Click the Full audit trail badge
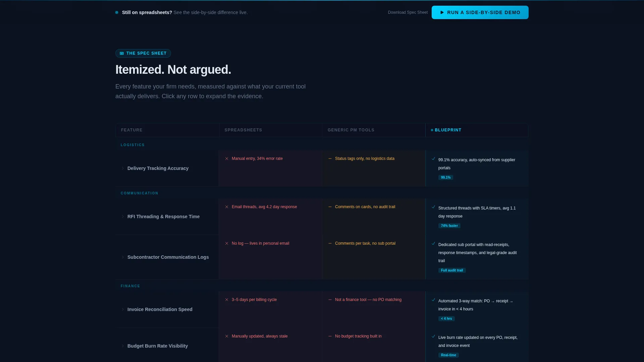644x362 pixels. pyautogui.click(x=452, y=270)
